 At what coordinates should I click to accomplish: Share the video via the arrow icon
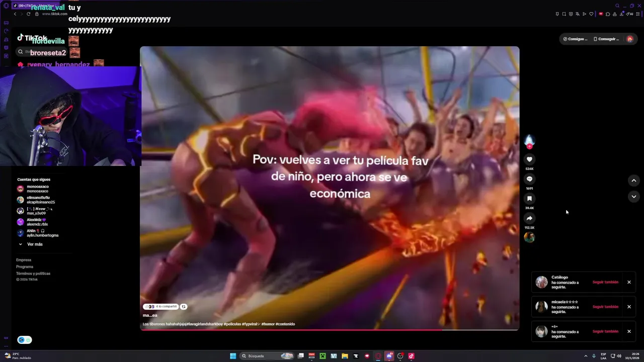pos(529,218)
